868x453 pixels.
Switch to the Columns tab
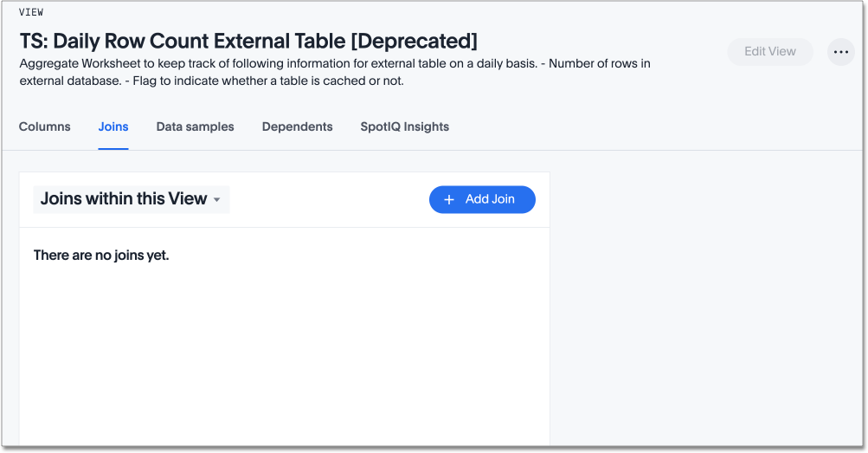(45, 126)
